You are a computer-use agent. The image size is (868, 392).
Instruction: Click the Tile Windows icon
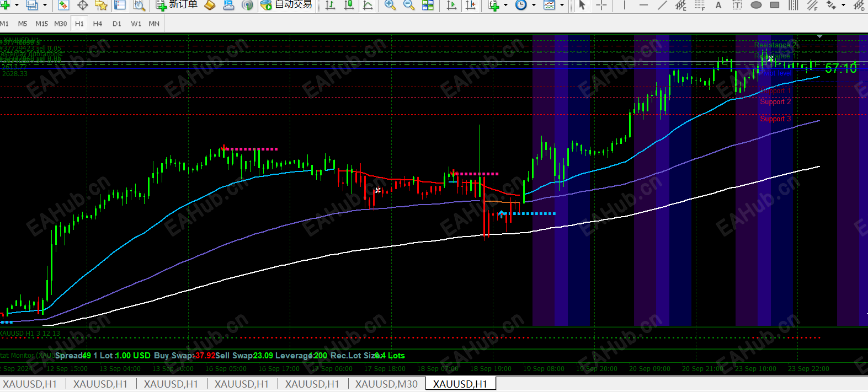(x=428, y=5)
